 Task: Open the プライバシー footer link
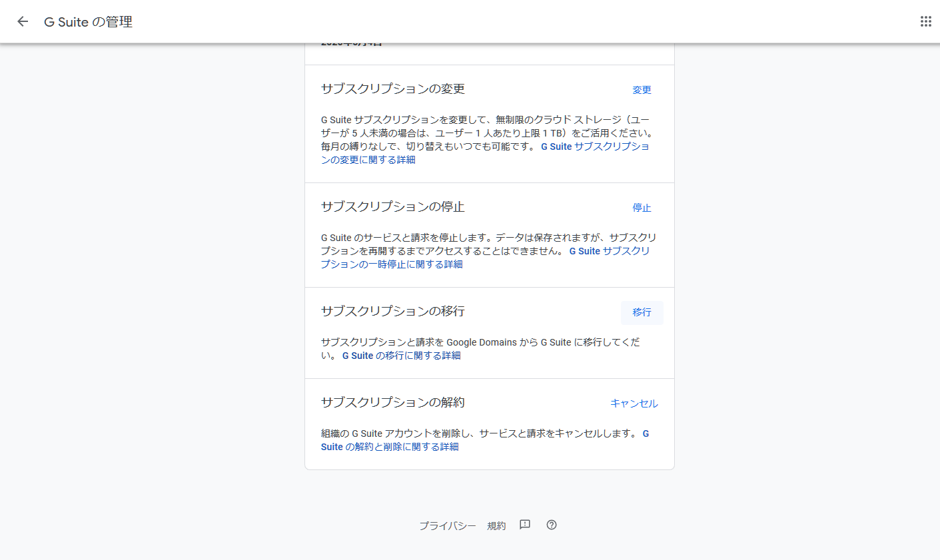(448, 526)
